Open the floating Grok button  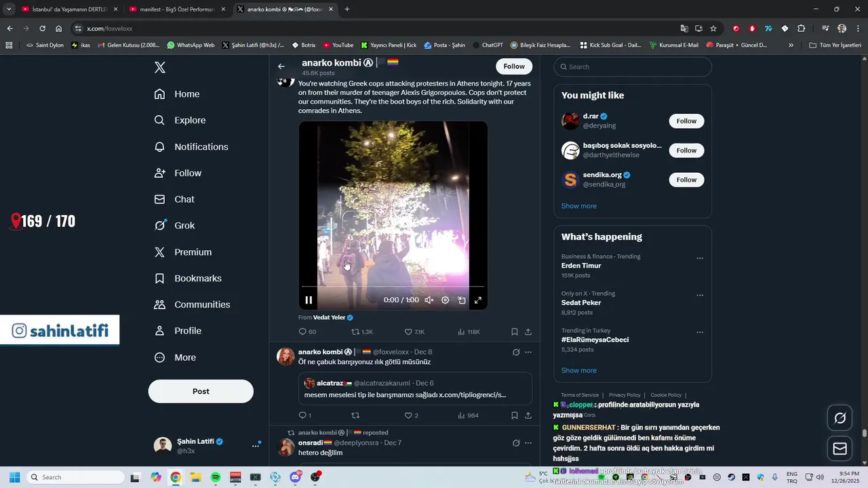coord(840,418)
